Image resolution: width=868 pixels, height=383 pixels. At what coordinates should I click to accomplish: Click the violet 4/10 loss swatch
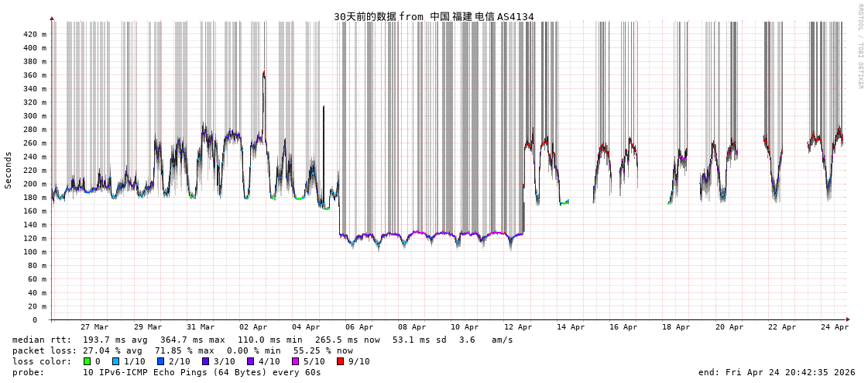[250, 361]
